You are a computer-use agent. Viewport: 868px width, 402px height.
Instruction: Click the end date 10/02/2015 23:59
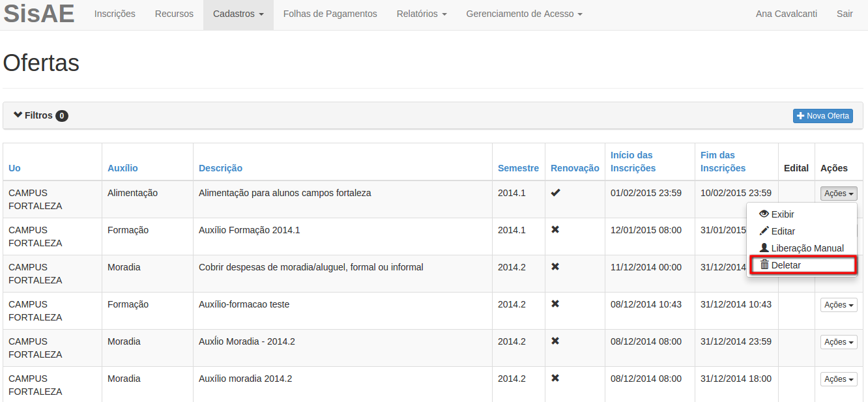coord(736,193)
